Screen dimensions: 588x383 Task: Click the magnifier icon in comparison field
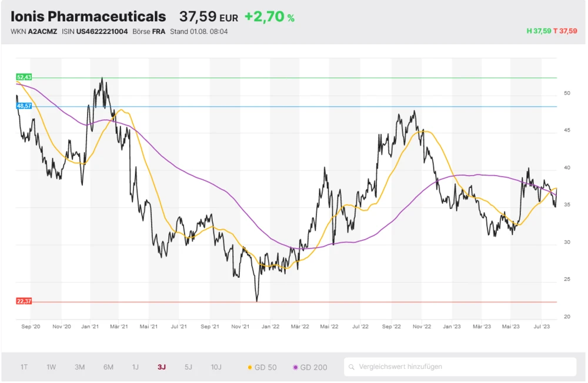pyautogui.click(x=352, y=367)
